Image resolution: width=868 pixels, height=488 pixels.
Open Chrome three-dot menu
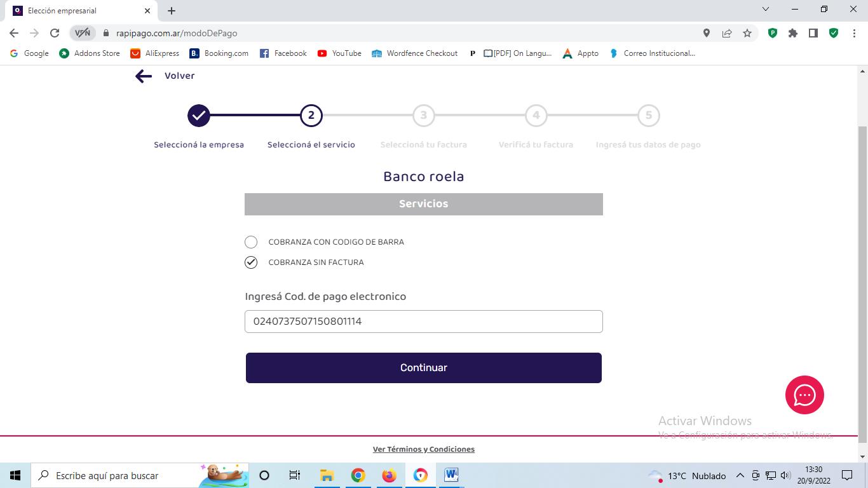click(854, 33)
